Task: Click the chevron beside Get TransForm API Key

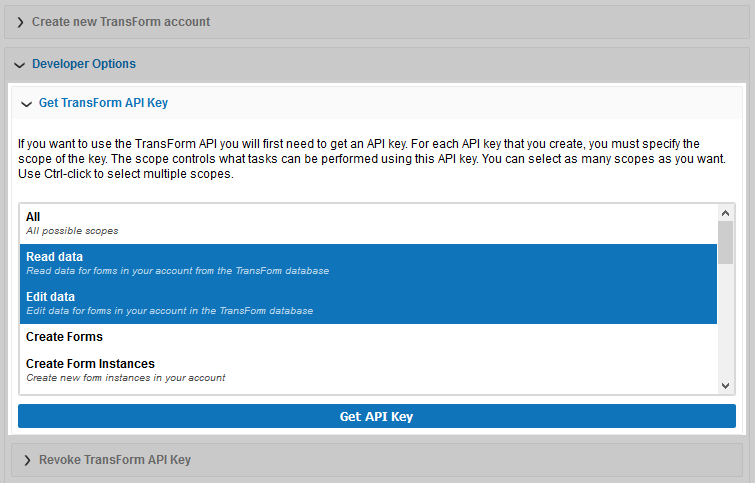Action: point(26,104)
